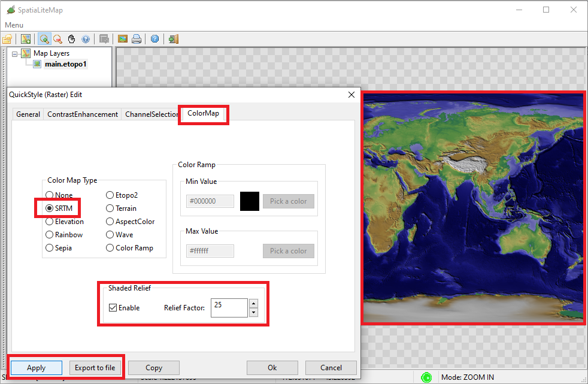
Task: Click the Map Layers tree label
Action: pyautogui.click(x=51, y=53)
